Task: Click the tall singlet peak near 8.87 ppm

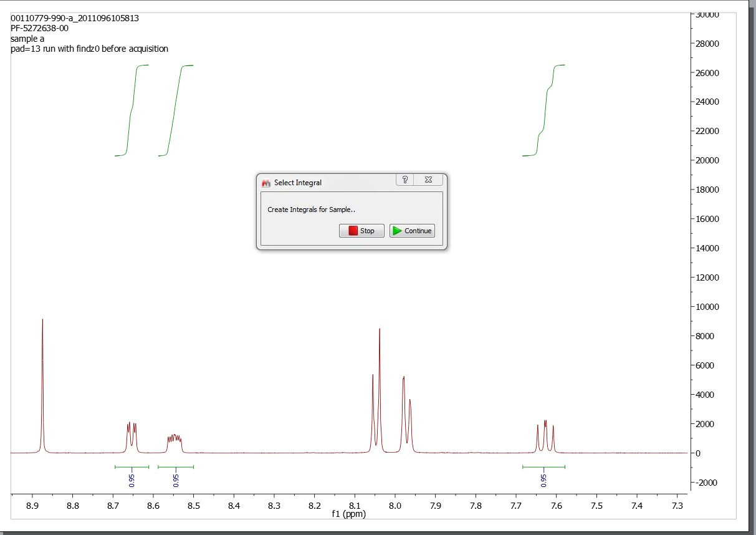Action: (x=42, y=387)
